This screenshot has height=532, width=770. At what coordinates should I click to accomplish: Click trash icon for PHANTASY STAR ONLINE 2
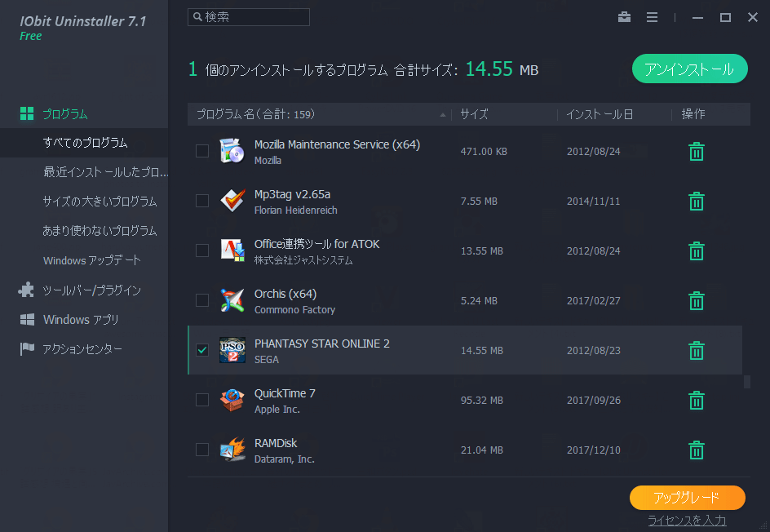tap(697, 350)
